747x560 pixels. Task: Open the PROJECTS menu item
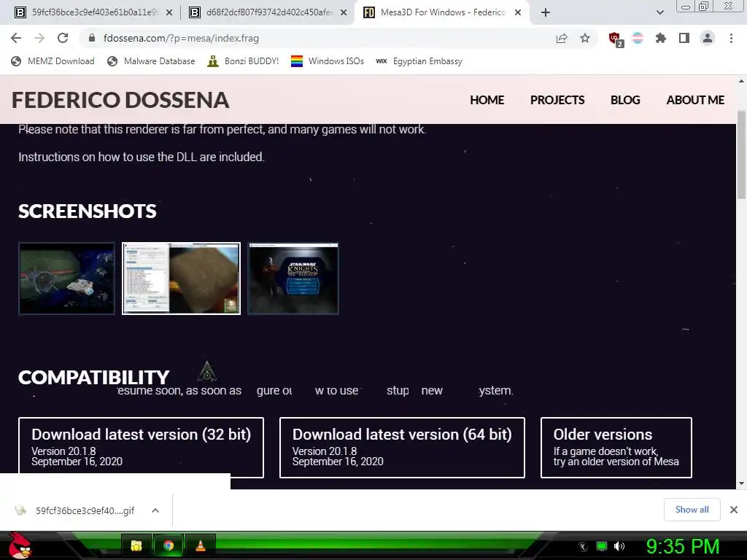click(557, 100)
